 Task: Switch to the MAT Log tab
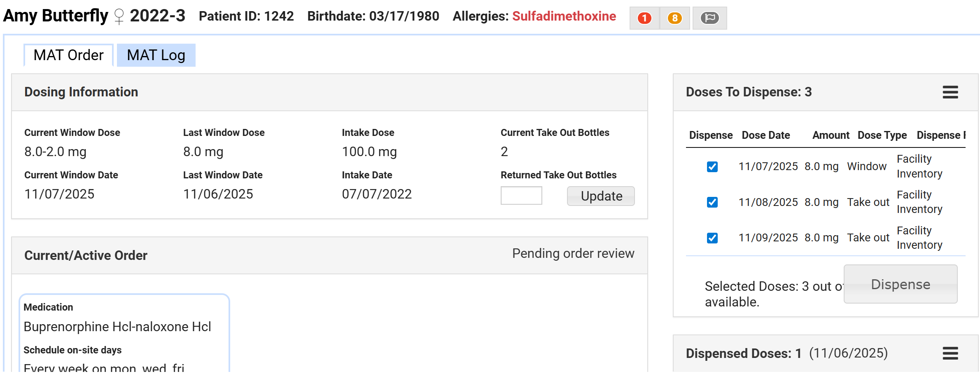(x=156, y=55)
